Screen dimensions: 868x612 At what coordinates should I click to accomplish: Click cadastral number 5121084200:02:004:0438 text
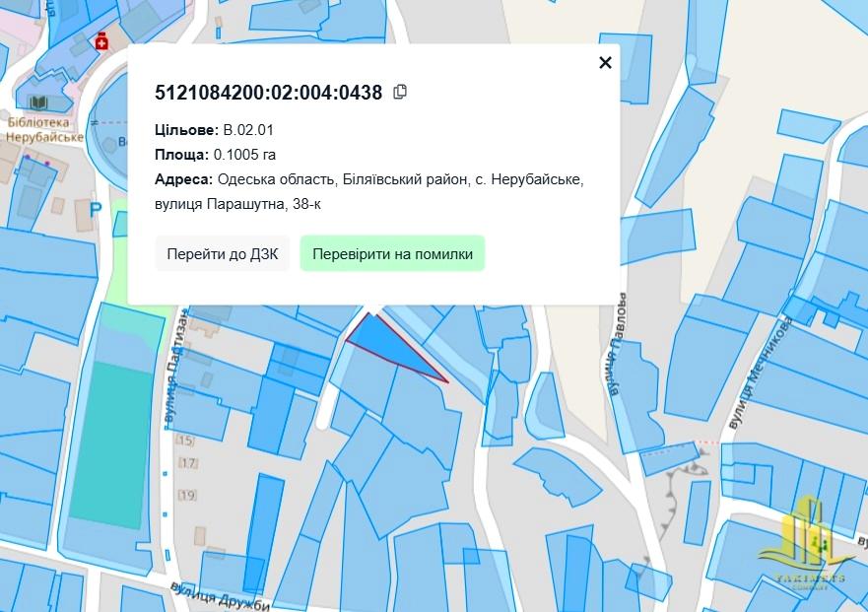[268, 93]
